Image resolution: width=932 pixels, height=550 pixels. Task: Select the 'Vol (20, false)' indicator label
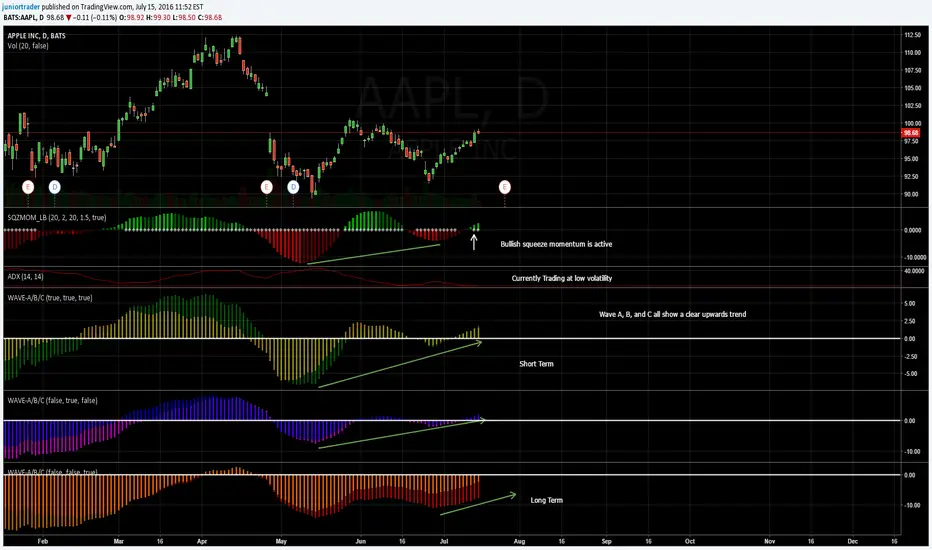pos(28,46)
